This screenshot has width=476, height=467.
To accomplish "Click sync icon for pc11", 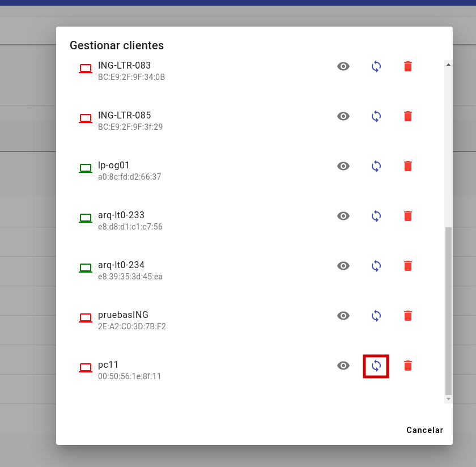I will click(376, 366).
